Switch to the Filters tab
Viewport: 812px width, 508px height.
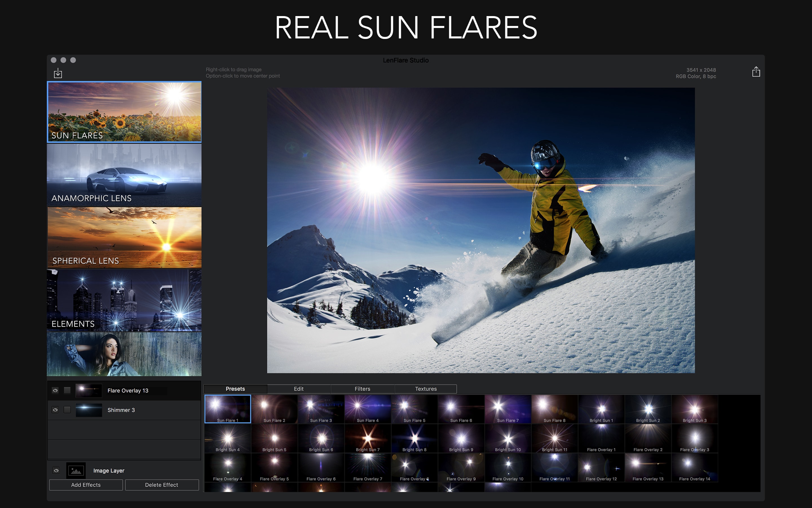click(362, 389)
